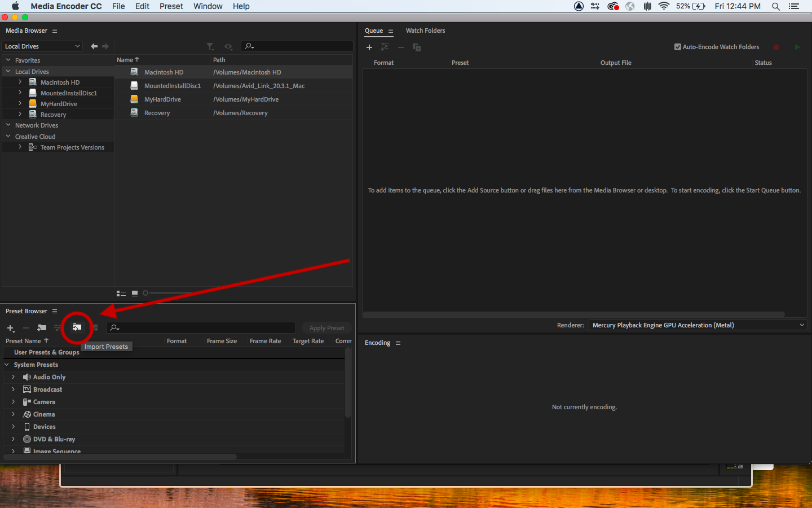Open the file type filter funnel icon

click(x=210, y=46)
